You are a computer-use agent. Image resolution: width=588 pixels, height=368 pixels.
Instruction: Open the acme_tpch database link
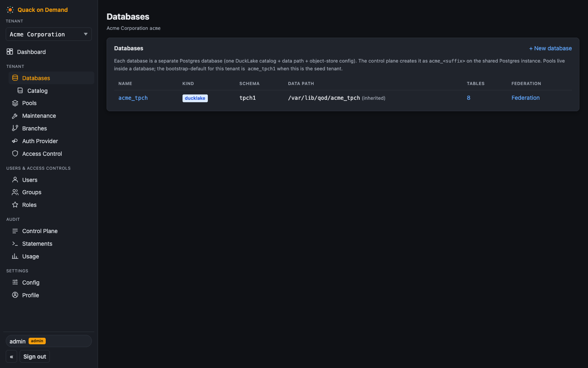click(x=133, y=98)
